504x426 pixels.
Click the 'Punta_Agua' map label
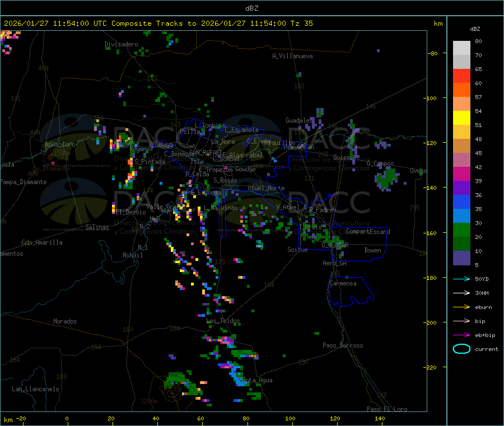[x=257, y=380]
